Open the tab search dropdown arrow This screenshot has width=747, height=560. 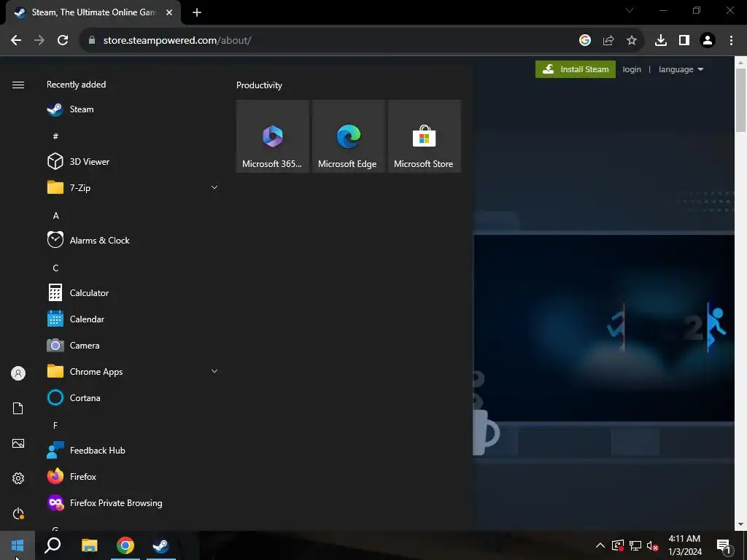(630, 10)
